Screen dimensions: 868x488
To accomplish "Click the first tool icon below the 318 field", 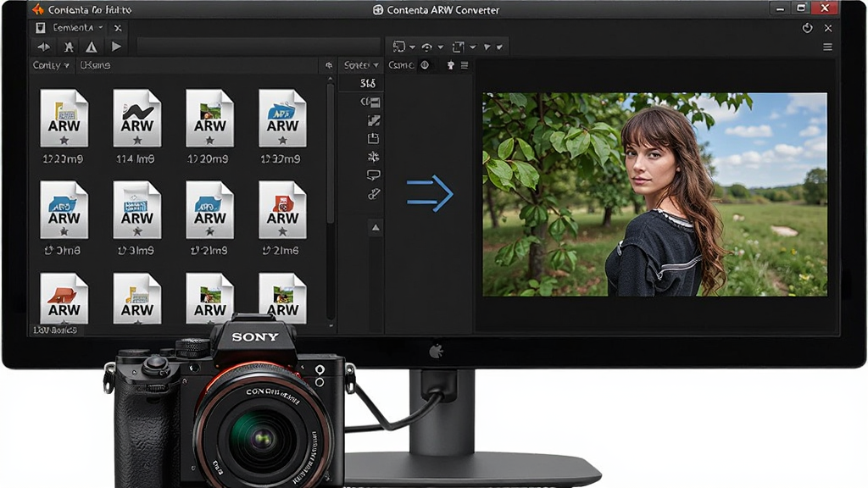I will coord(371,103).
